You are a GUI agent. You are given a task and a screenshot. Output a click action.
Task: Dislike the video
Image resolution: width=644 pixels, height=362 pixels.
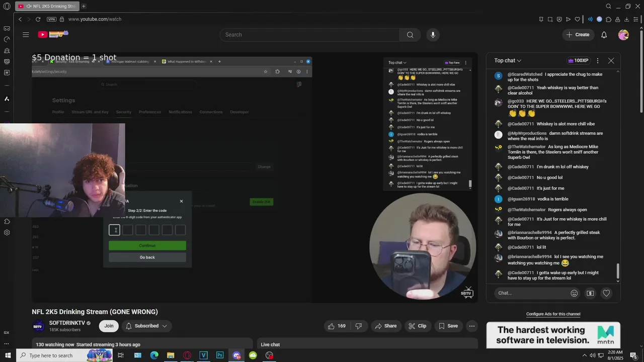pos(359,326)
